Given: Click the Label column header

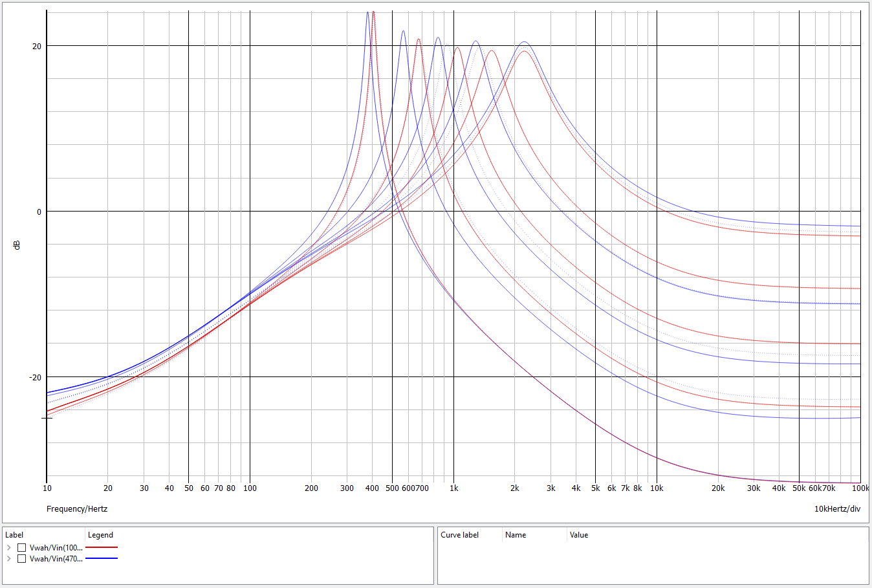Looking at the screenshot, I should click(x=14, y=535).
